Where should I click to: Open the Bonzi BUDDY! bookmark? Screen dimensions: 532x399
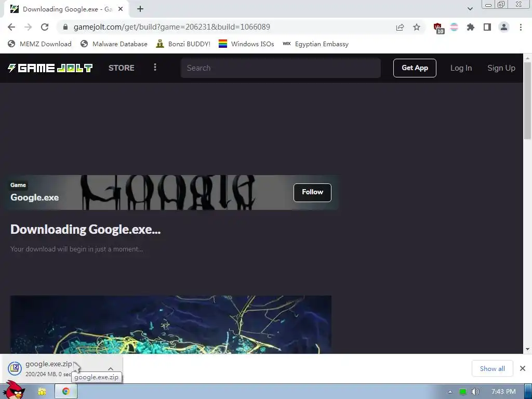pyautogui.click(x=183, y=44)
